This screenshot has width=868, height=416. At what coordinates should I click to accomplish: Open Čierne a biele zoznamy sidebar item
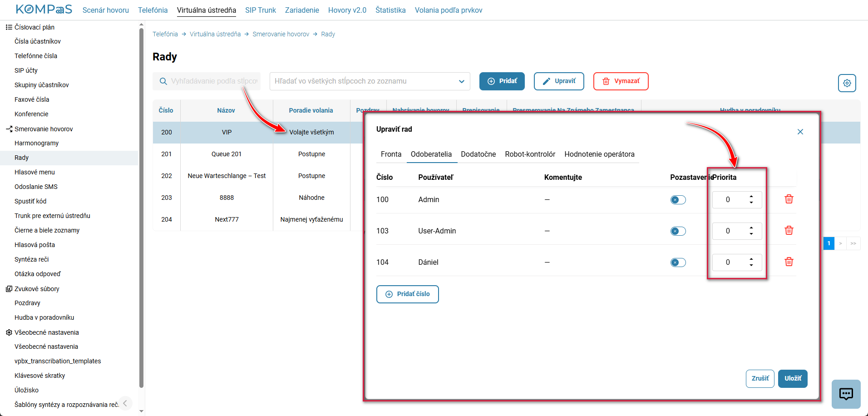click(47, 230)
